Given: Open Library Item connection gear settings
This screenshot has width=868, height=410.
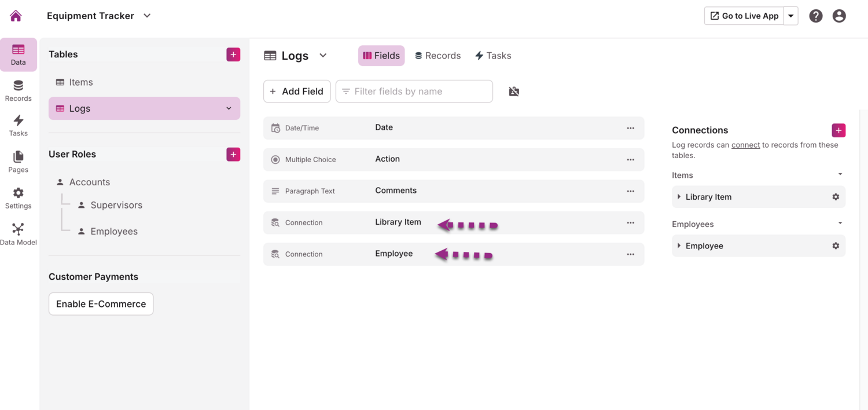Looking at the screenshot, I should click(836, 197).
